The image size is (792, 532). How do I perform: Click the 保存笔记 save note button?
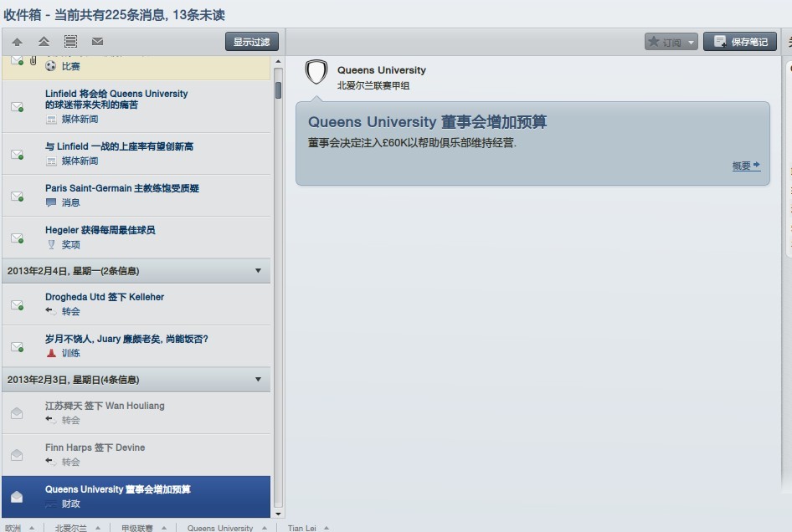740,42
